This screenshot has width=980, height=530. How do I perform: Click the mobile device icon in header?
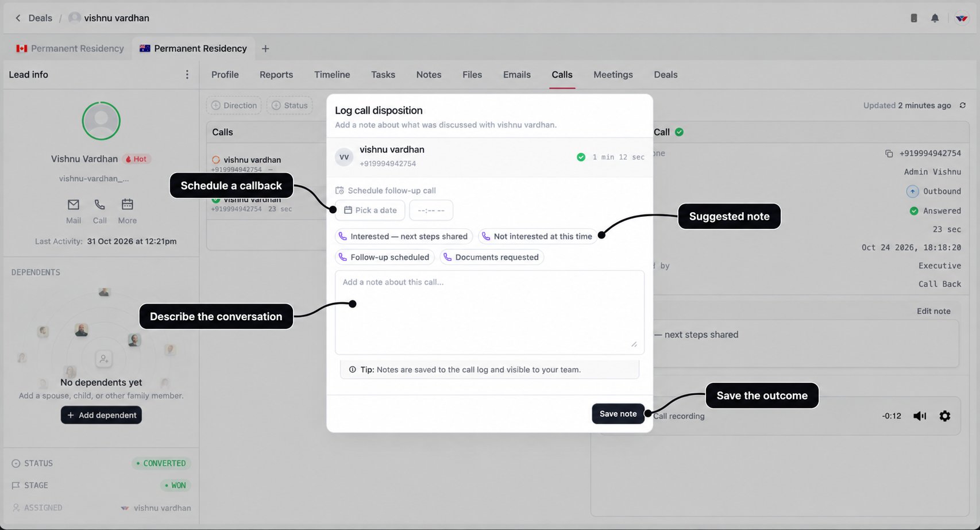[x=914, y=18]
